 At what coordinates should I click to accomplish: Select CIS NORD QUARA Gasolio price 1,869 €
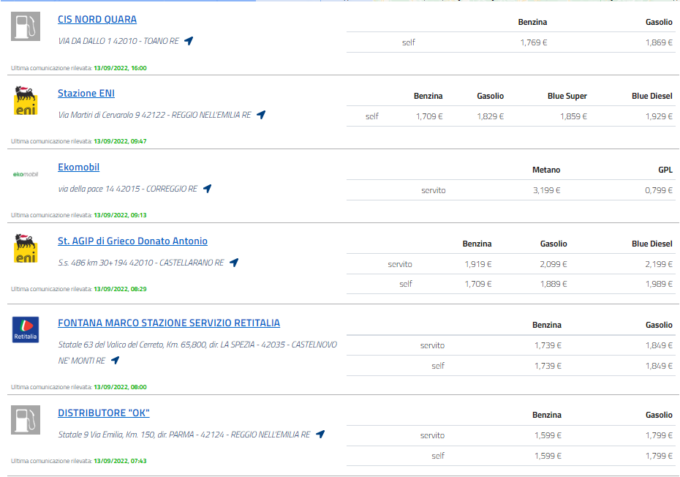659,42
